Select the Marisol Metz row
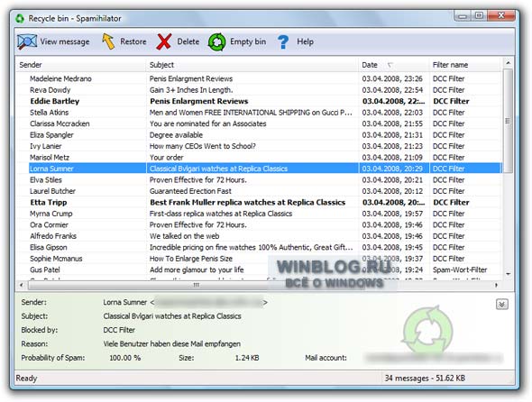This screenshot has height=402, width=532. pyautogui.click(x=259, y=157)
